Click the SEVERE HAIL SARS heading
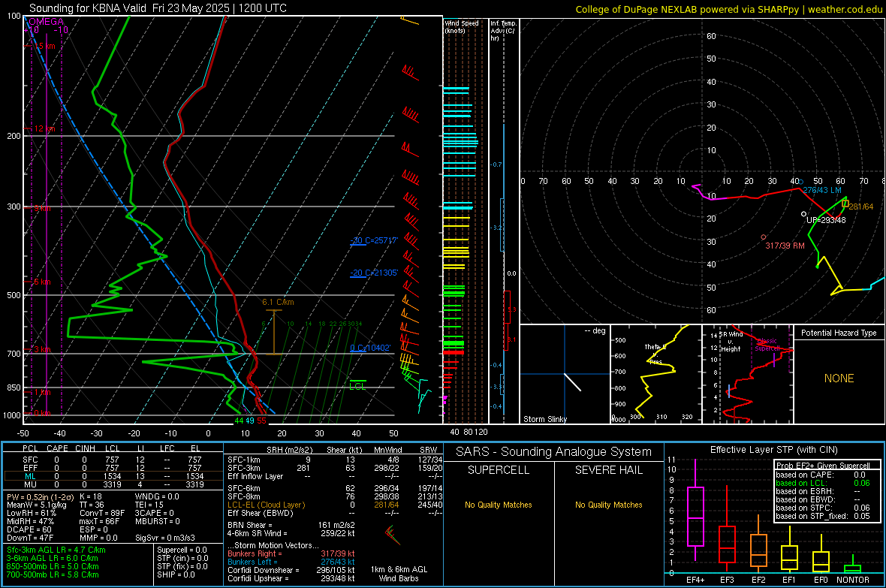 pyautogui.click(x=608, y=470)
